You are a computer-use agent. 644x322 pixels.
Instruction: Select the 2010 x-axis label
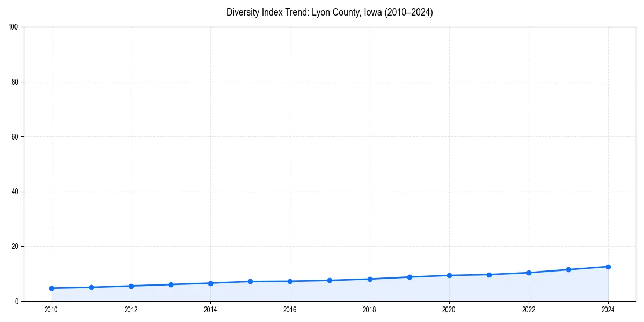coord(51,310)
